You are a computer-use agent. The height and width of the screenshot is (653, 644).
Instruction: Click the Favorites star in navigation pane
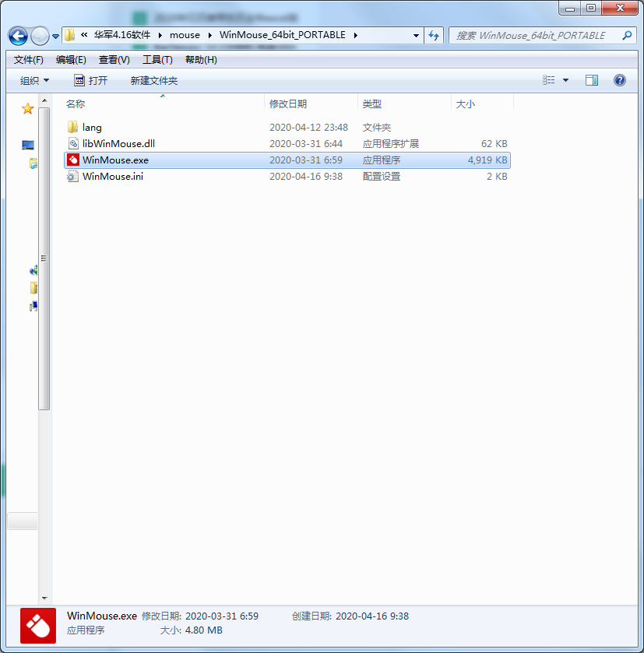[28, 109]
